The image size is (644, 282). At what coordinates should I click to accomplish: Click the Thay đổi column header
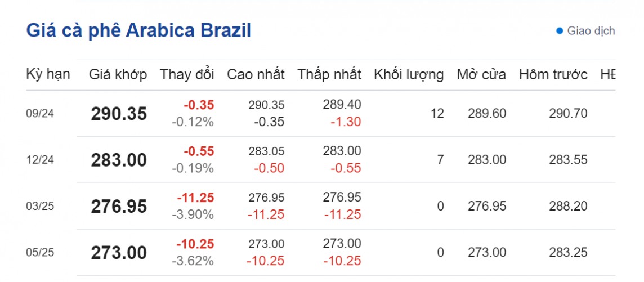[x=187, y=74]
